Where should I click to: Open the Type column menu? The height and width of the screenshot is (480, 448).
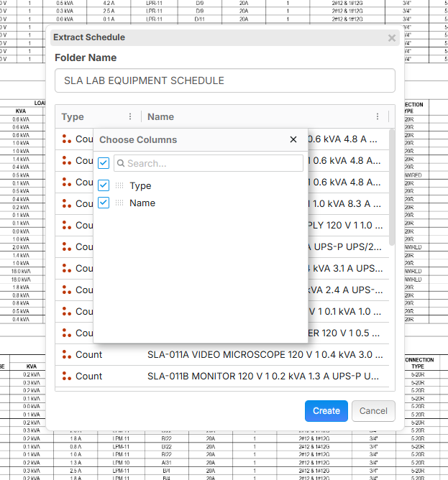130,116
